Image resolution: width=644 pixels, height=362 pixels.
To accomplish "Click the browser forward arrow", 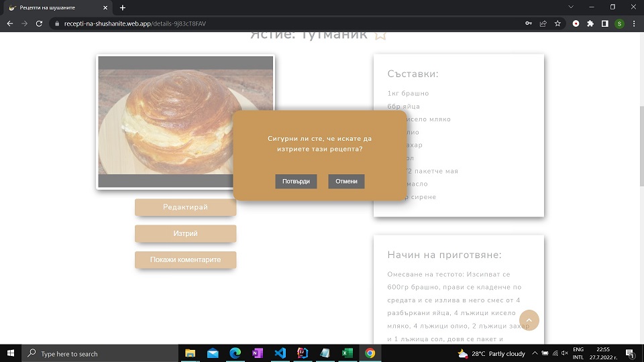I will point(25,24).
